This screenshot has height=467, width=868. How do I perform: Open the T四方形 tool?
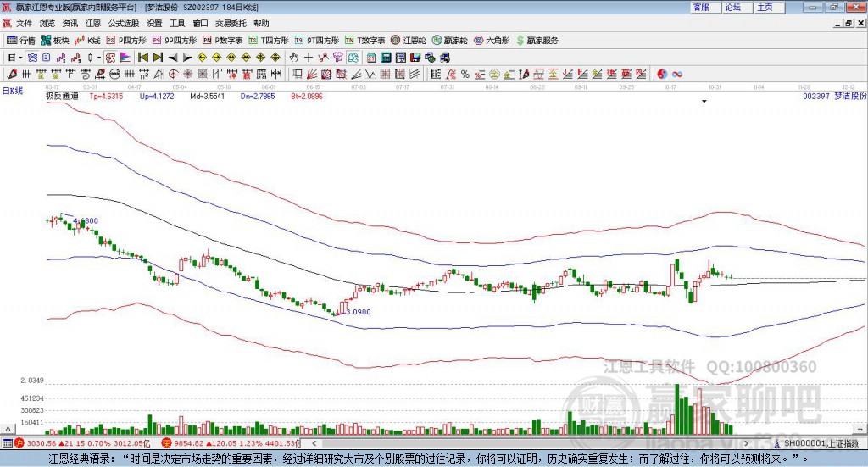coord(269,41)
